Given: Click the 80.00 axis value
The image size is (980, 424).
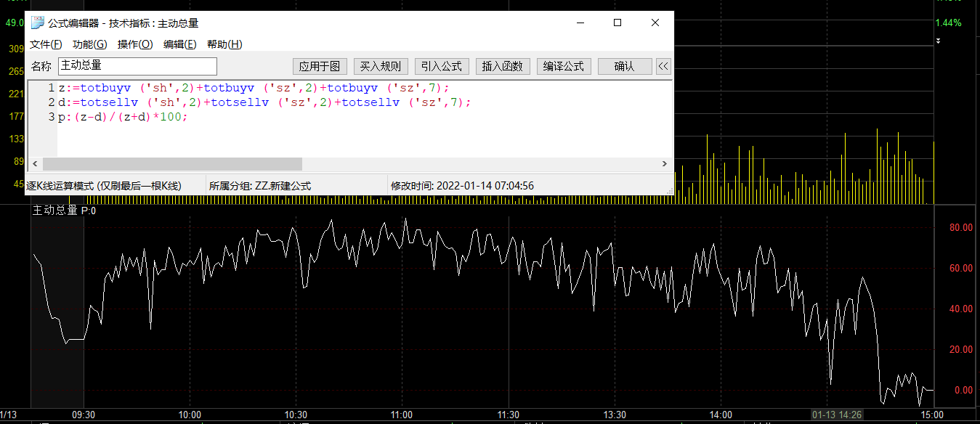Looking at the screenshot, I should click(x=960, y=228).
